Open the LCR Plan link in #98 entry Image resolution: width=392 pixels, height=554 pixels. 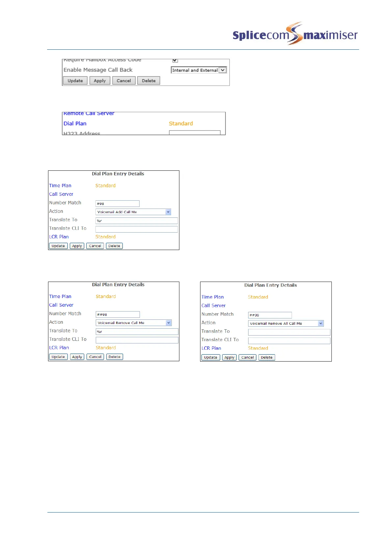(59, 237)
